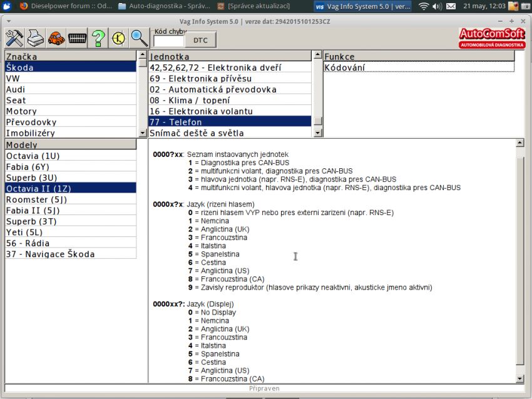Click the down arrow of the Značka list scrollbar
The height and width of the screenshot is (399, 532).
pos(143,133)
